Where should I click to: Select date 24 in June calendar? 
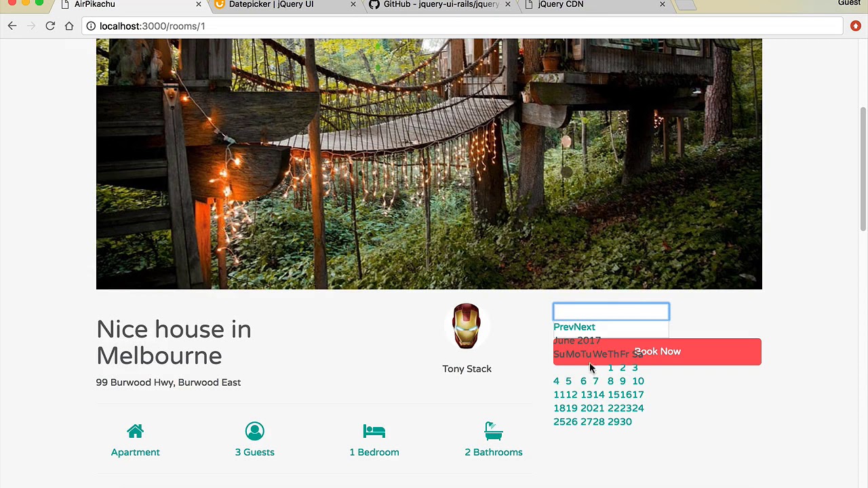pyautogui.click(x=638, y=408)
